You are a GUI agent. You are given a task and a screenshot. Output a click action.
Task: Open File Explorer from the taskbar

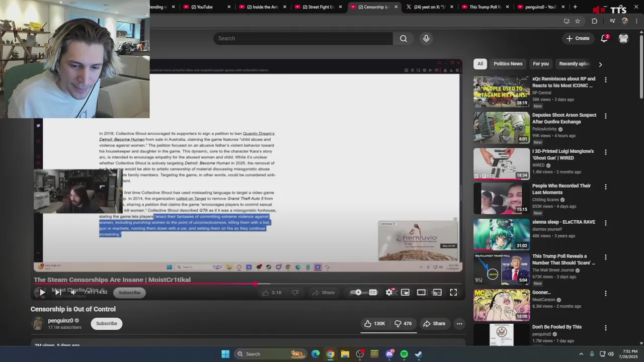pos(345,354)
